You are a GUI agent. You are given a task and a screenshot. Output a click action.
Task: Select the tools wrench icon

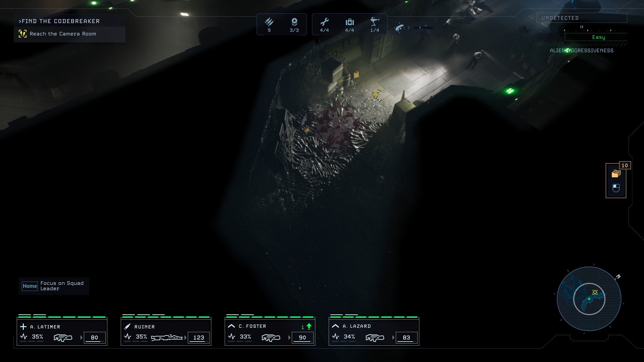pyautogui.click(x=324, y=22)
